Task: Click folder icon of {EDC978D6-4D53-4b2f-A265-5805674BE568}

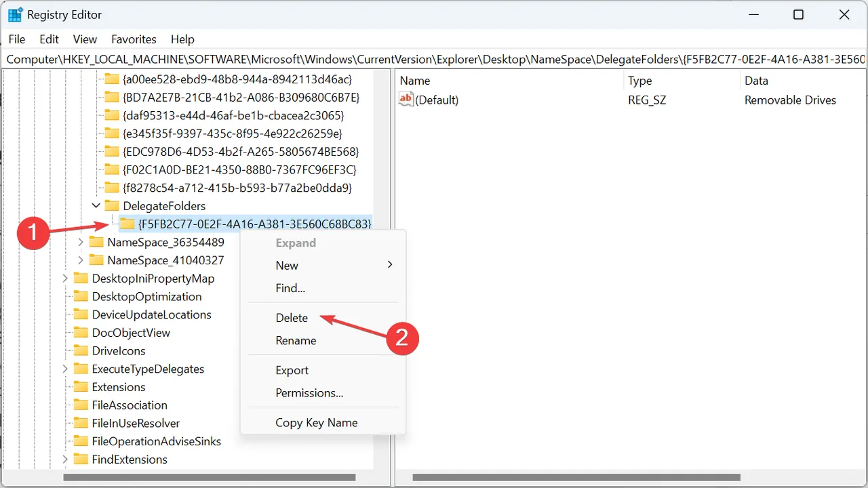Action: tap(112, 152)
